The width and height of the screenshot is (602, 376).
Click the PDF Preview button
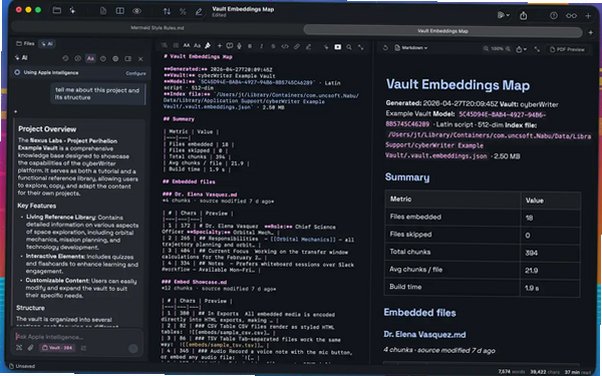(567, 50)
